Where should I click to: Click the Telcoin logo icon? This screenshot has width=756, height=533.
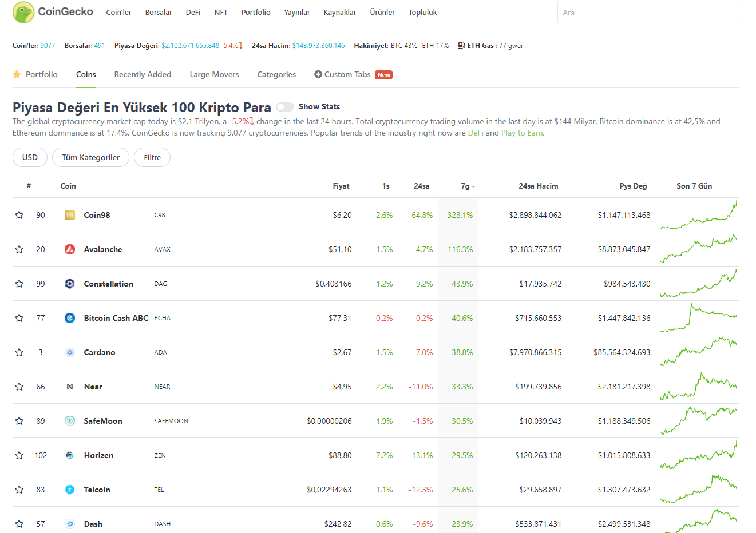click(70, 490)
